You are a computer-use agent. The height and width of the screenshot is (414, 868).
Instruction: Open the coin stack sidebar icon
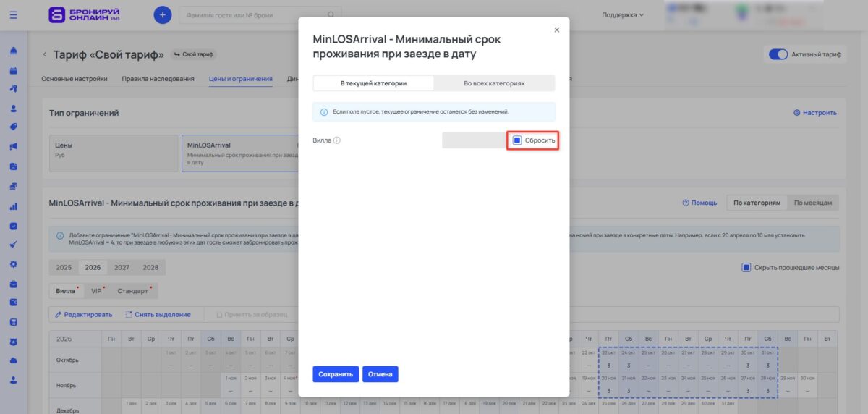14,186
